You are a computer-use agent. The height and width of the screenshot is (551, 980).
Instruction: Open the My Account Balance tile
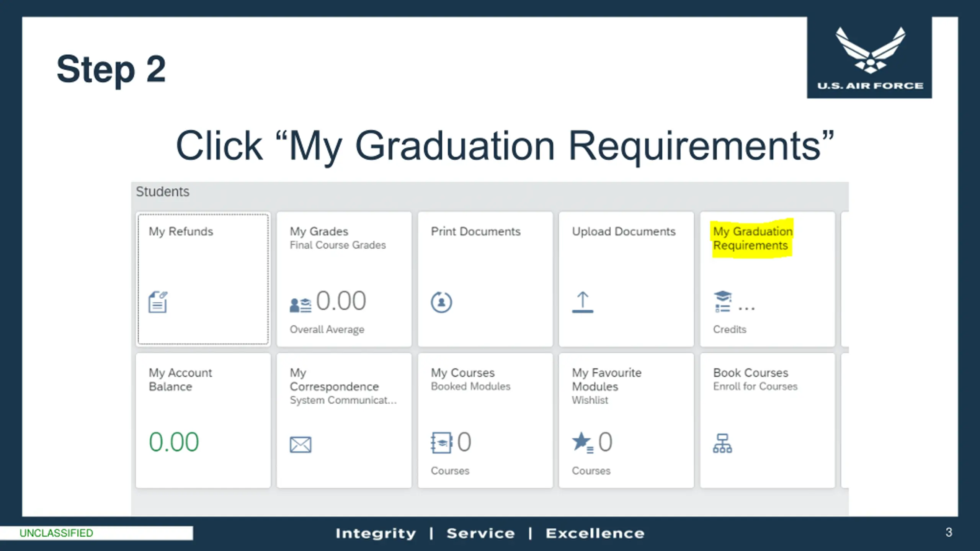tap(203, 421)
